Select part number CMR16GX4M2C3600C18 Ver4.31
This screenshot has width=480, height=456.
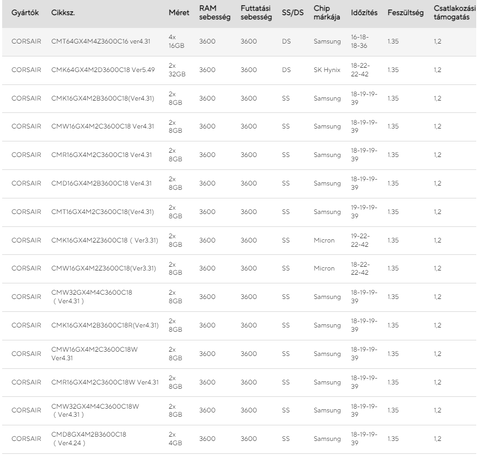(101, 155)
